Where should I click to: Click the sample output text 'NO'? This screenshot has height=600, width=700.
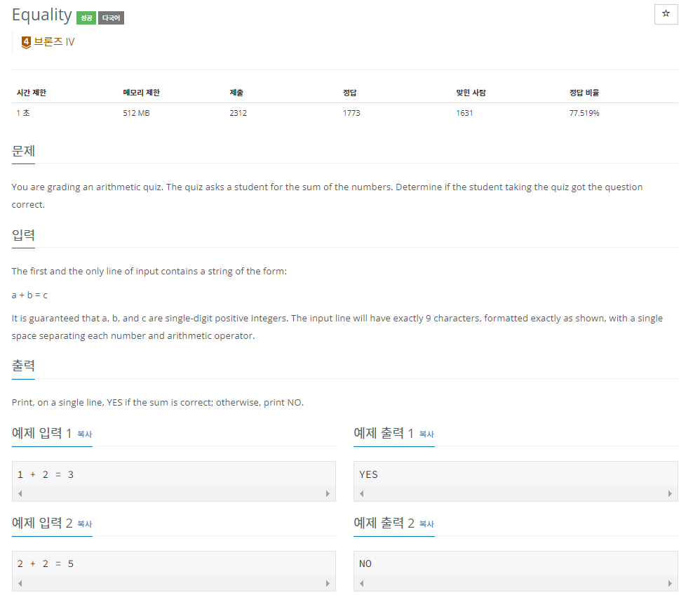(365, 564)
